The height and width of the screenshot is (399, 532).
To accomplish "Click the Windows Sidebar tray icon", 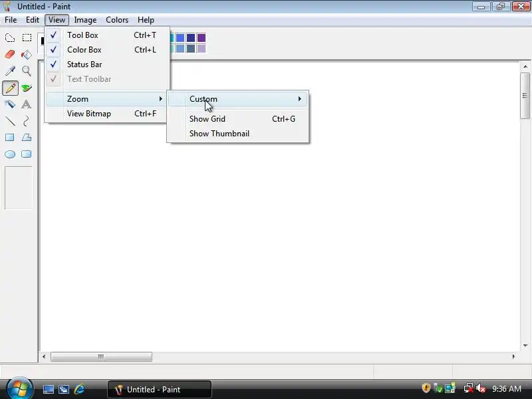I will coord(450,388).
